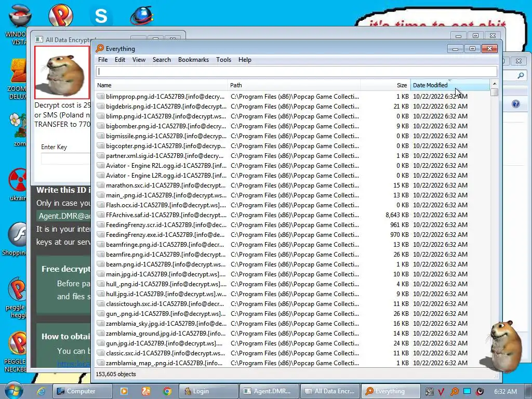This screenshot has height=399, width=532.
Task: Click hamster picture in All Data Encrypted window
Action: [x=62, y=72]
